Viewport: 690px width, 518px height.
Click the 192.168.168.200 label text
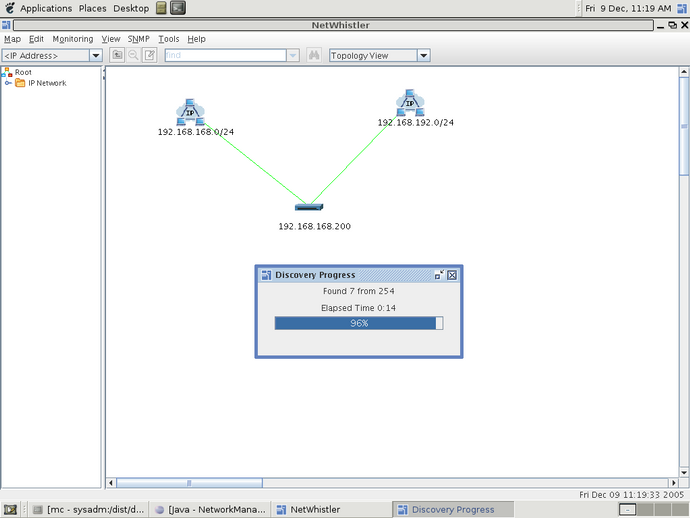(315, 226)
